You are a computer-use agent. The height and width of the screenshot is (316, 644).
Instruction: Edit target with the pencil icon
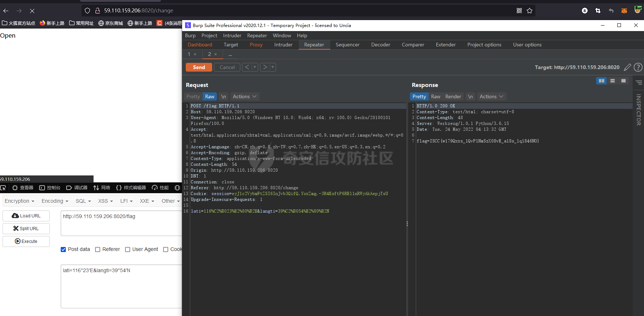click(628, 67)
